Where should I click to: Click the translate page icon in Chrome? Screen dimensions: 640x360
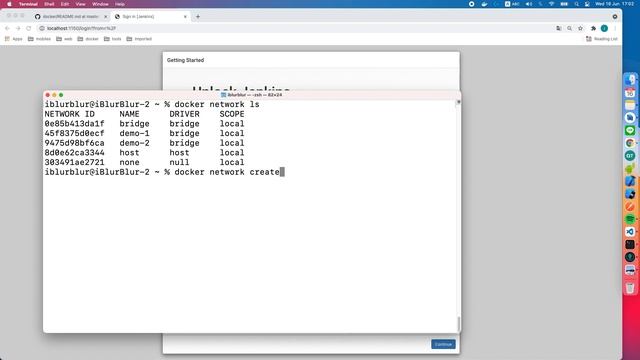[559, 28]
